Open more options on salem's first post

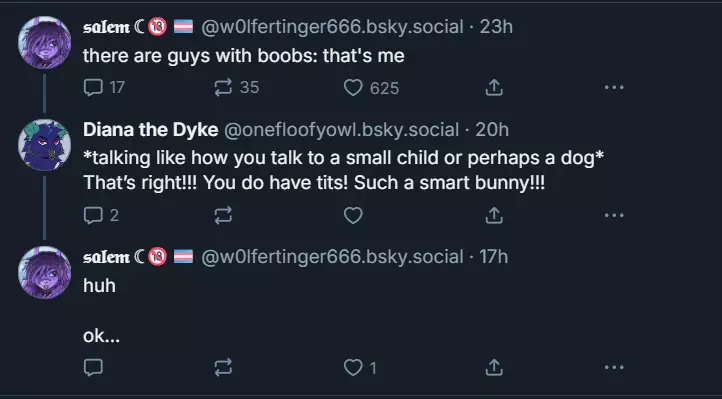click(x=614, y=87)
